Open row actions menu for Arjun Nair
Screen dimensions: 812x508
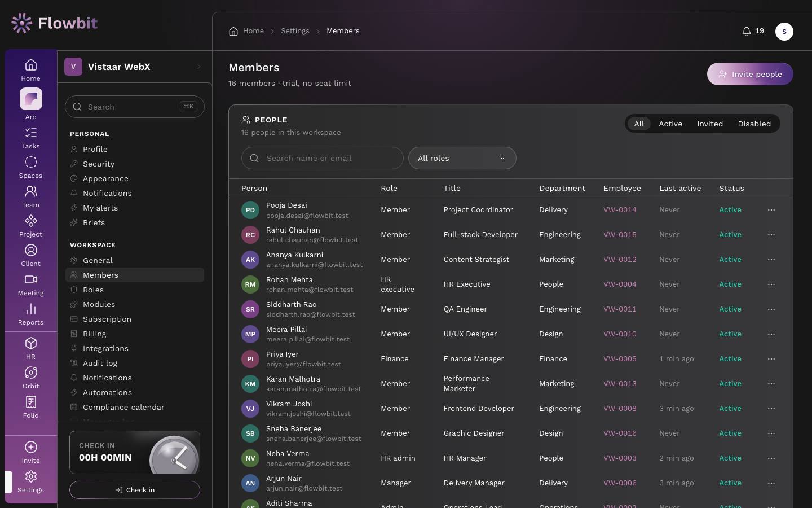click(x=771, y=483)
